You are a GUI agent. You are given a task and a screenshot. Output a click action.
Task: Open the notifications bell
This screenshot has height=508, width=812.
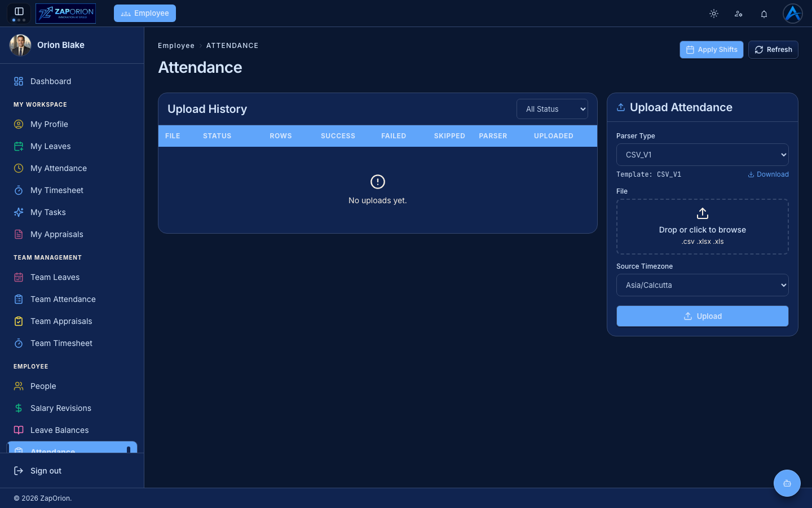[764, 14]
